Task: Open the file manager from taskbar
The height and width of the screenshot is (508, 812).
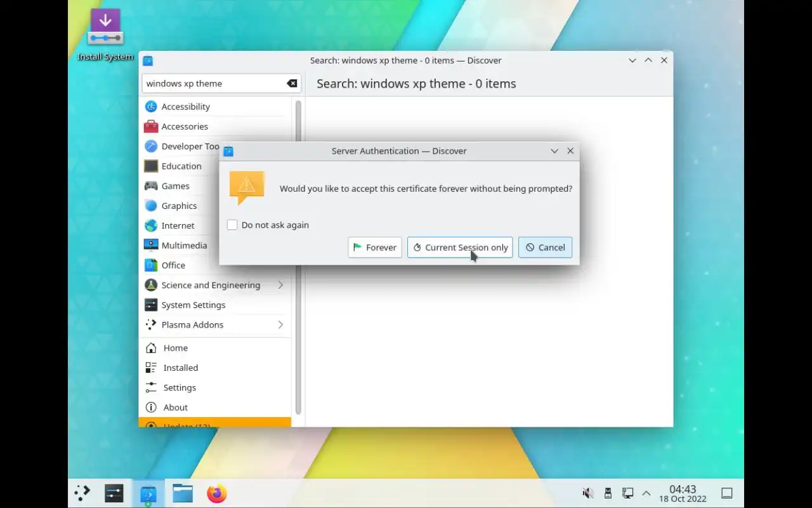Action: [x=183, y=493]
